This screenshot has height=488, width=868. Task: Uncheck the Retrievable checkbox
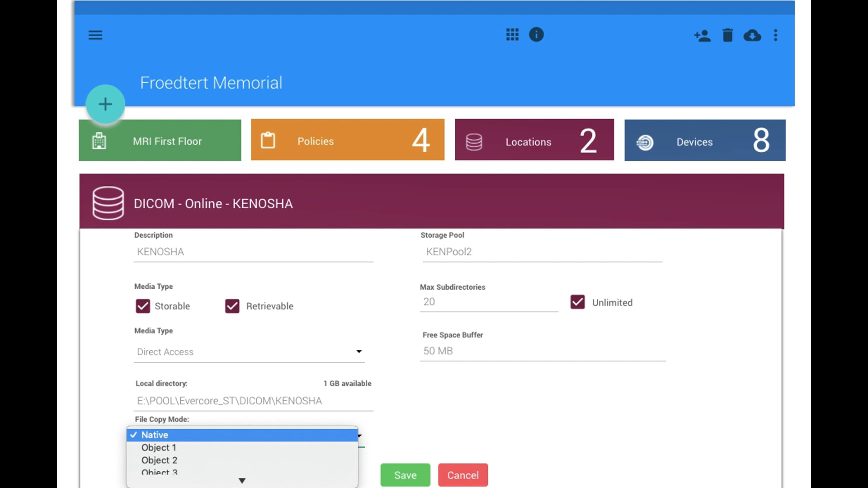[x=232, y=306]
